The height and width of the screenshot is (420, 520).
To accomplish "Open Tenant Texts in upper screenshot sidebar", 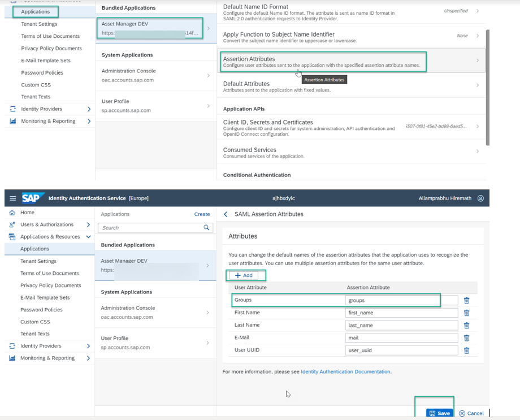I will pos(36,97).
